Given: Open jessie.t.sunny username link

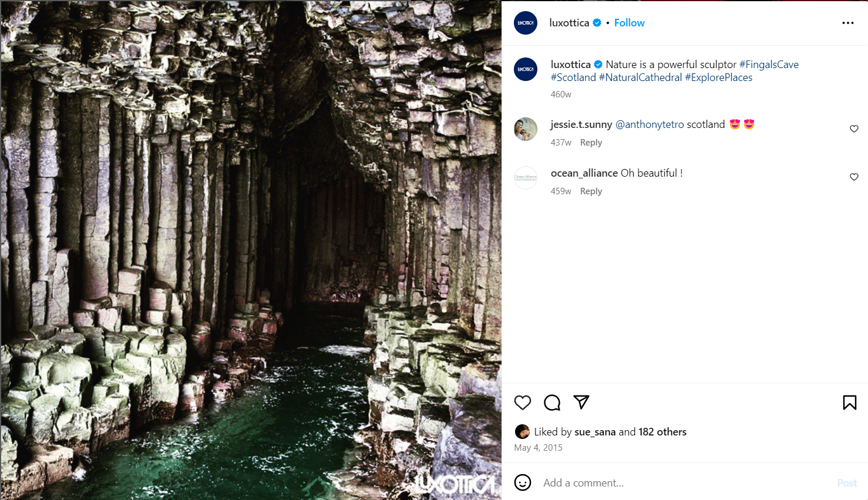Looking at the screenshot, I should pyautogui.click(x=581, y=124).
